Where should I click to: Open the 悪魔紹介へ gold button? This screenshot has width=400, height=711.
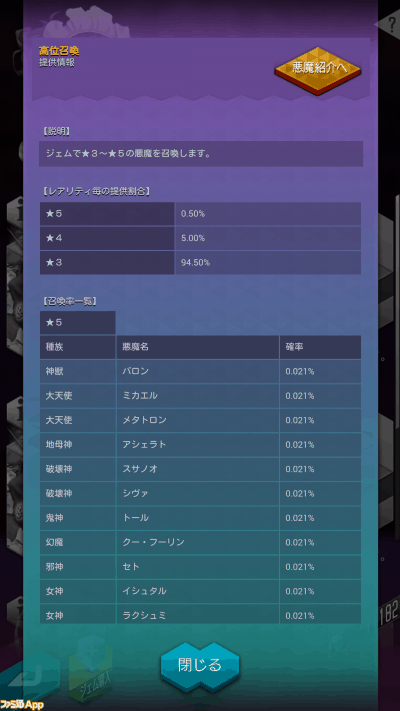[317, 70]
